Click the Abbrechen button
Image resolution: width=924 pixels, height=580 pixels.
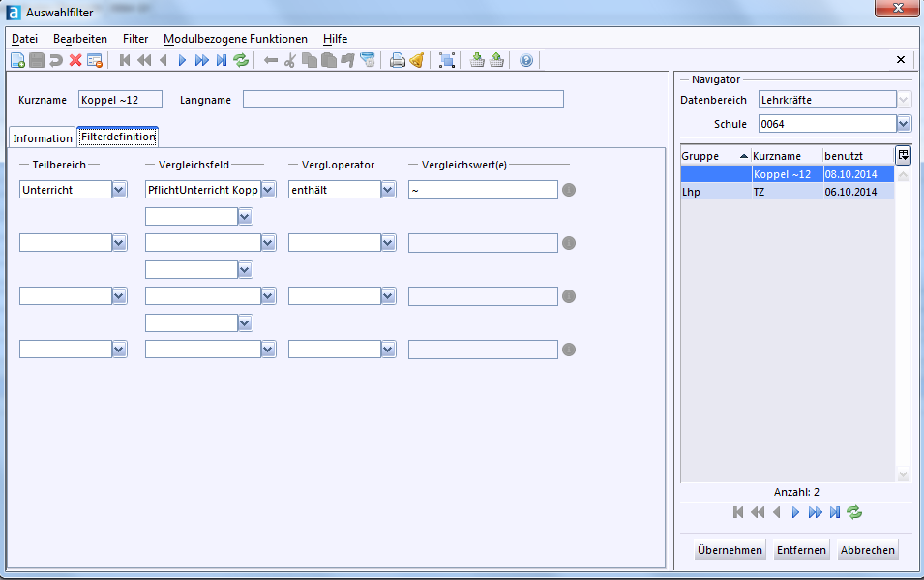coord(868,550)
